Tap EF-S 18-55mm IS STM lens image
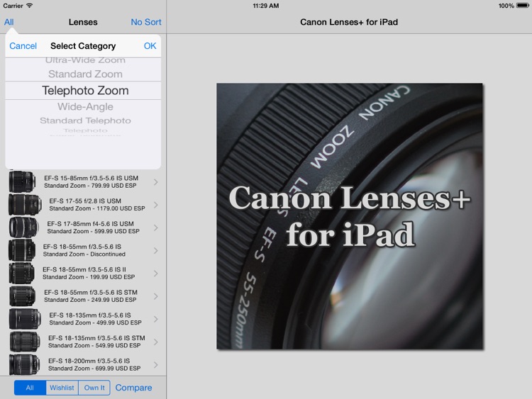532x399 pixels. pos(22,296)
